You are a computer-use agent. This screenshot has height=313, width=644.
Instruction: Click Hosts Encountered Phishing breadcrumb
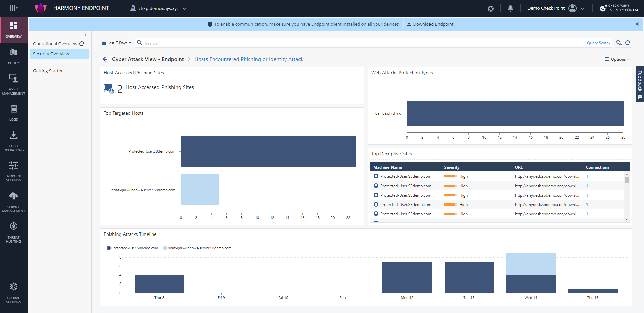pos(249,59)
